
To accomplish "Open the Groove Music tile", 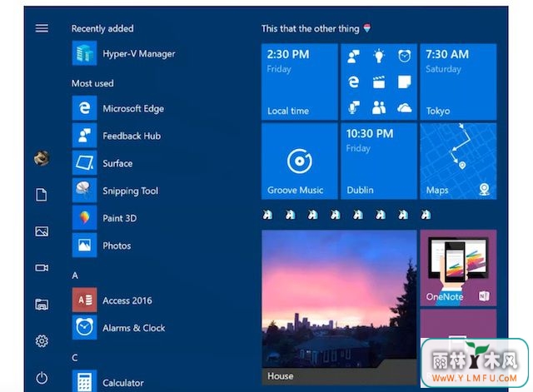I will (x=300, y=161).
